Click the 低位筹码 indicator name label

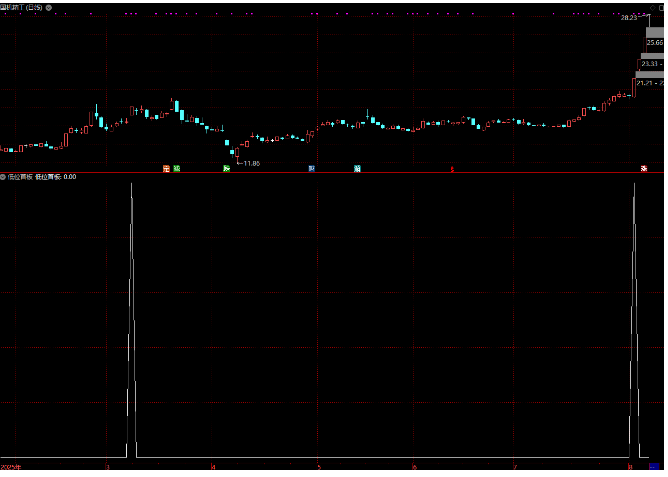(19, 177)
